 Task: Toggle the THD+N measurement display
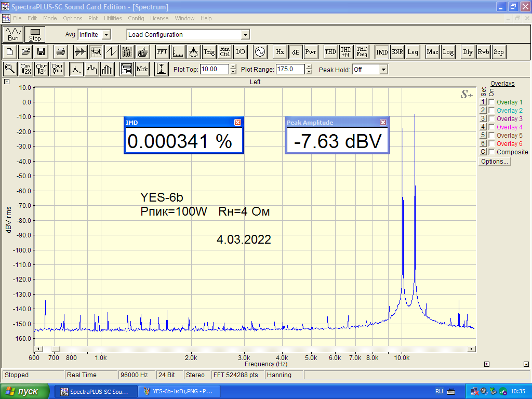(345, 52)
